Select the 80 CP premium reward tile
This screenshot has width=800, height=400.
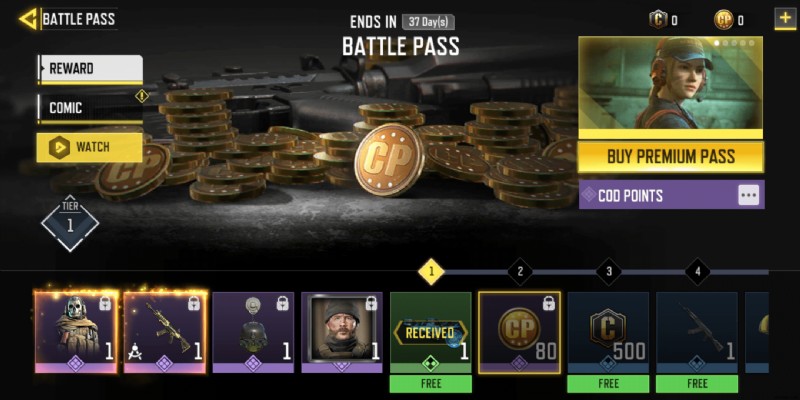[519, 332]
